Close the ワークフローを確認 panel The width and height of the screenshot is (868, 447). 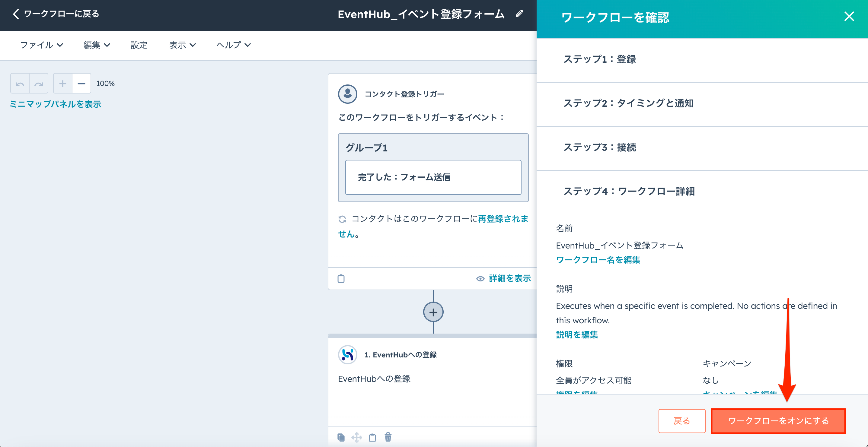click(x=849, y=16)
